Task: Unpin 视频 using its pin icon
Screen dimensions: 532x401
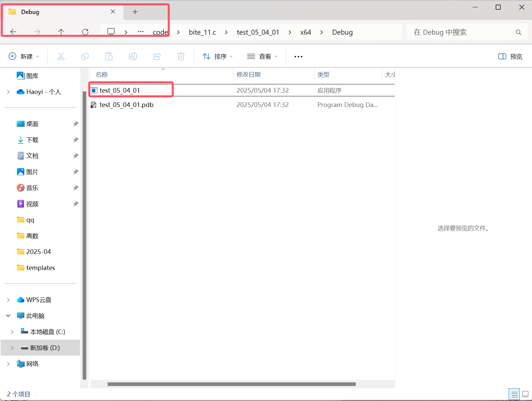Action: coord(76,204)
